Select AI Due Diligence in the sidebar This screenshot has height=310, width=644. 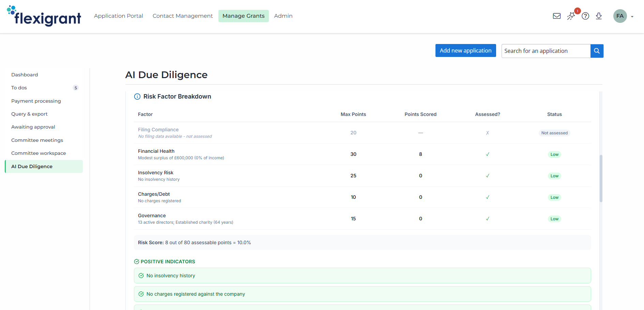coord(44,166)
